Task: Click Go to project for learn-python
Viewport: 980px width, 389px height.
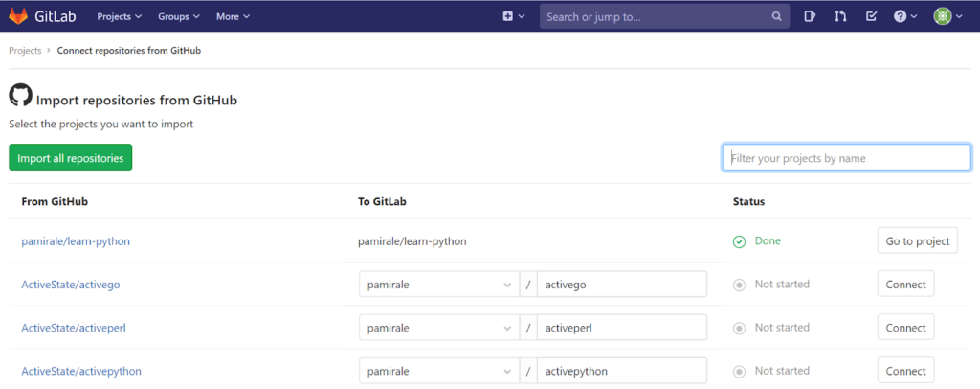Action: tap(918, 240)
